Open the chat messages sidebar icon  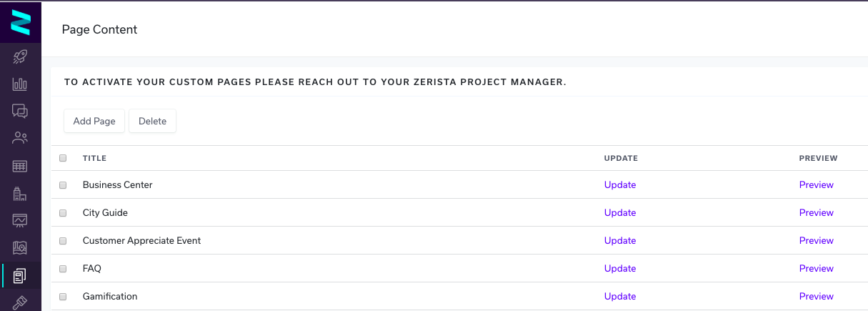point(20,111)
